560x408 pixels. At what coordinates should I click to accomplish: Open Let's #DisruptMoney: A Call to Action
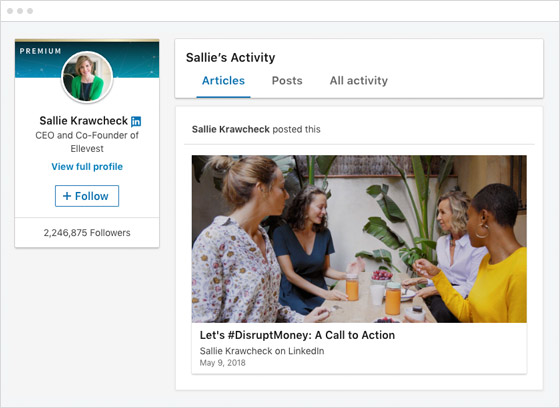pos(297,335)
